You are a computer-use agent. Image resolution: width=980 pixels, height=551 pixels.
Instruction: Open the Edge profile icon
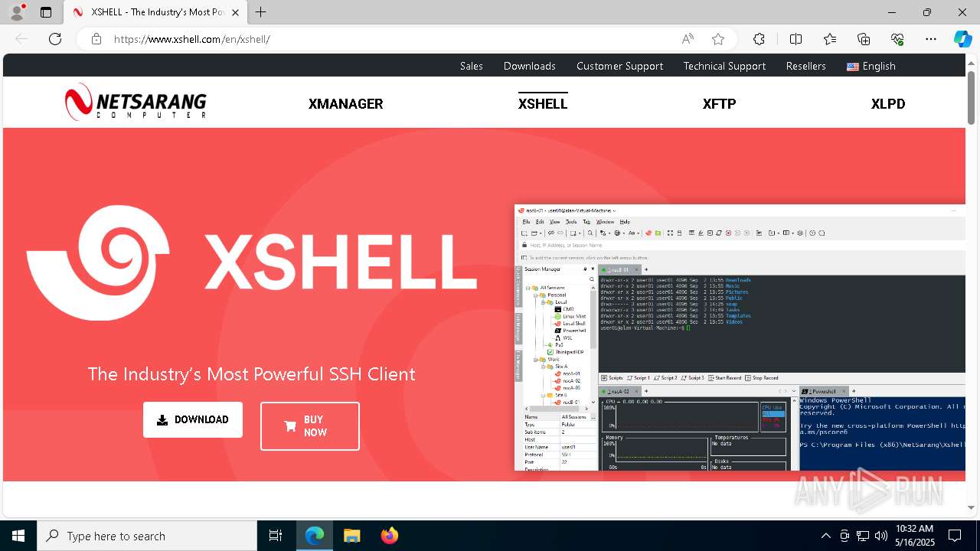tap(17, 12)
